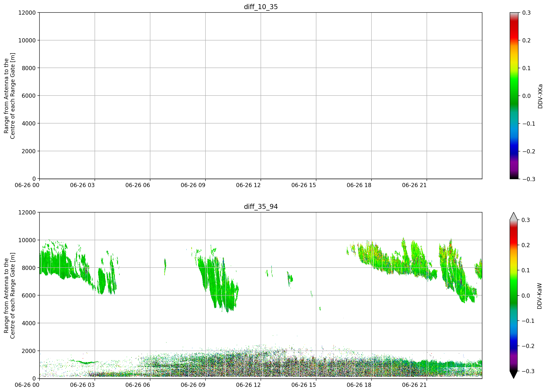Screen dimensions: 547x392
Task: Click the black downward arrow on DDV-KaW colorbar
Action: coord(514,375)
